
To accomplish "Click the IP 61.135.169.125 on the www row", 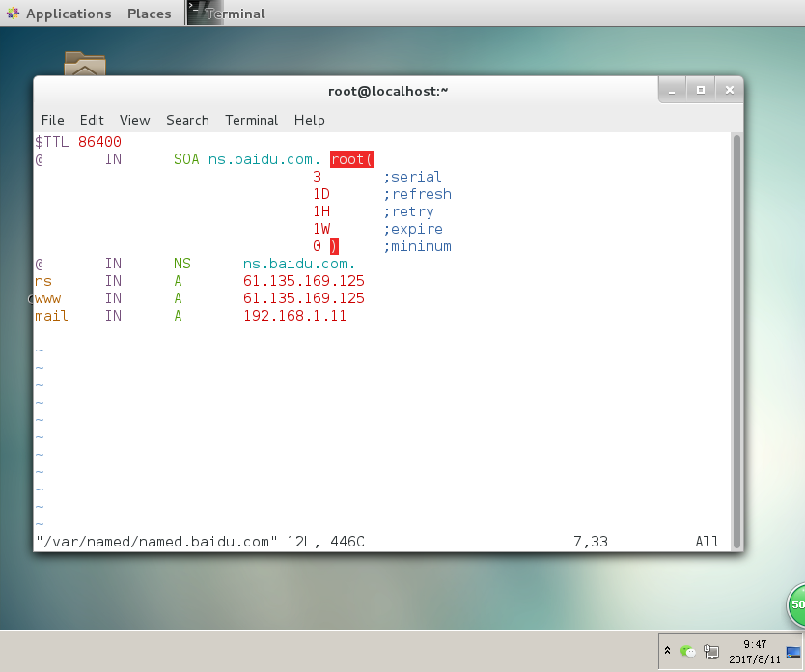I will pyautogui.click(x=304, y=298).
